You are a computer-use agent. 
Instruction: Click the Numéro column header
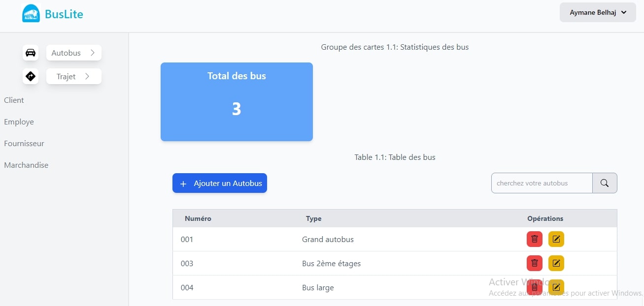point(198,218)
